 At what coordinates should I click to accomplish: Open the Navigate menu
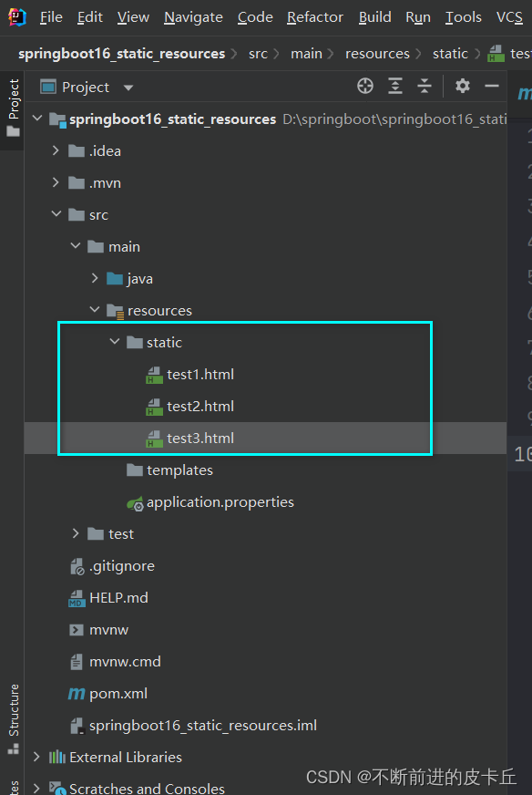click(193, 17)
